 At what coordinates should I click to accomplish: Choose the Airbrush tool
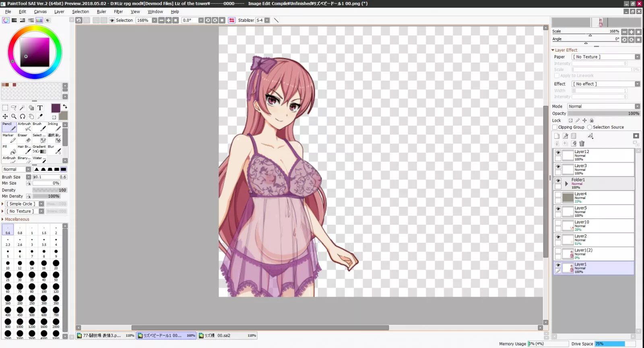click(x=24, y=127)
